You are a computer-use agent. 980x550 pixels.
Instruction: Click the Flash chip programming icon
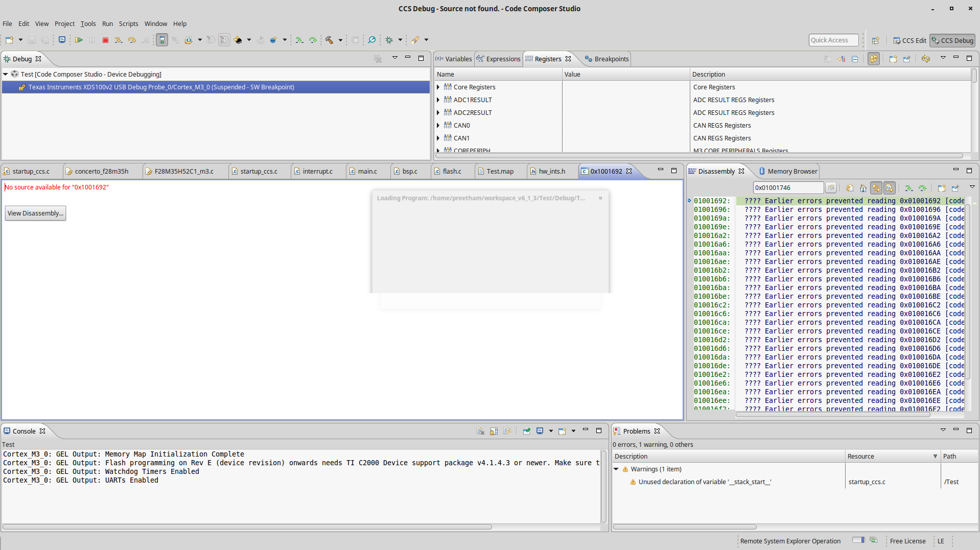click(x=238, y=40)
